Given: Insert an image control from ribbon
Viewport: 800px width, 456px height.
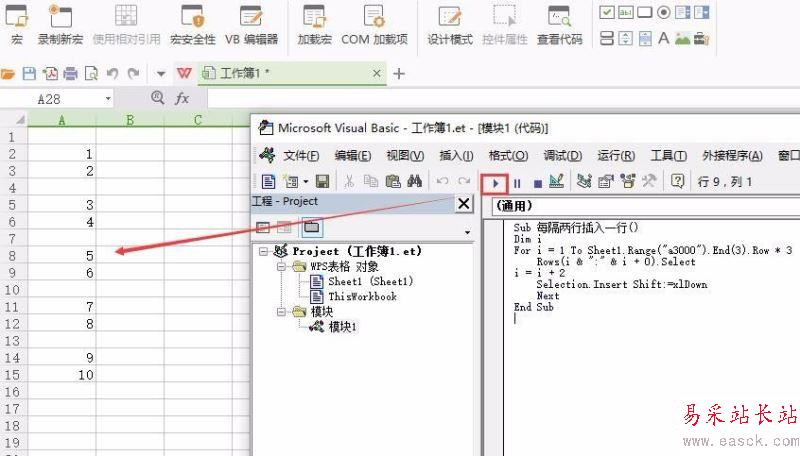Looking at the screenshot, I should 682,38.
